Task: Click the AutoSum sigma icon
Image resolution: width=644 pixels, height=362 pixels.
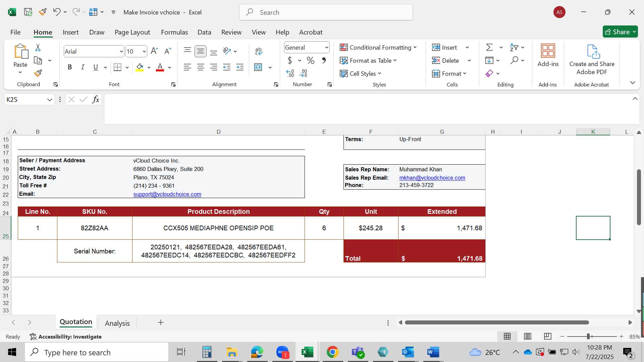Action: (489, 47)
